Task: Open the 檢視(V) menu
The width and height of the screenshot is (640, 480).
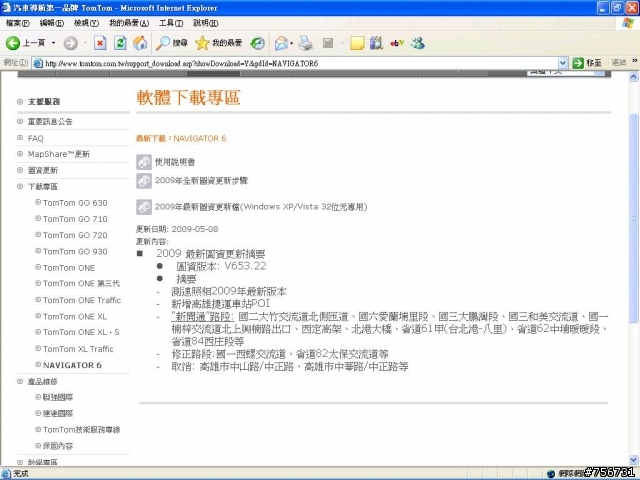Action: click(x=86, y=23)
